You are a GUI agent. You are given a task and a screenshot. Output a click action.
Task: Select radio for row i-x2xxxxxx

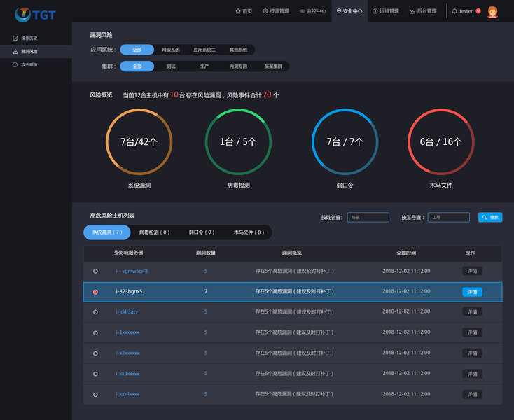pyautogui.click(x=95, y=353)
